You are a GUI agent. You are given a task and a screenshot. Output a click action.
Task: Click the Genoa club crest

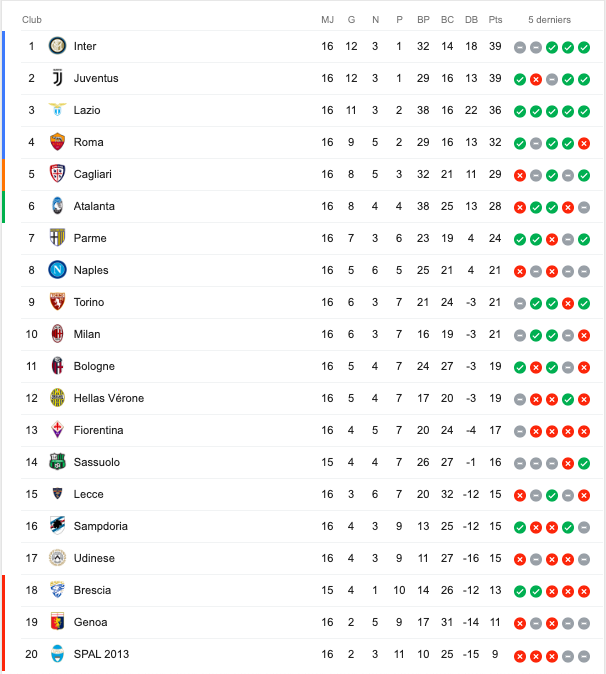pyautogui.click(x=57, y=622)
